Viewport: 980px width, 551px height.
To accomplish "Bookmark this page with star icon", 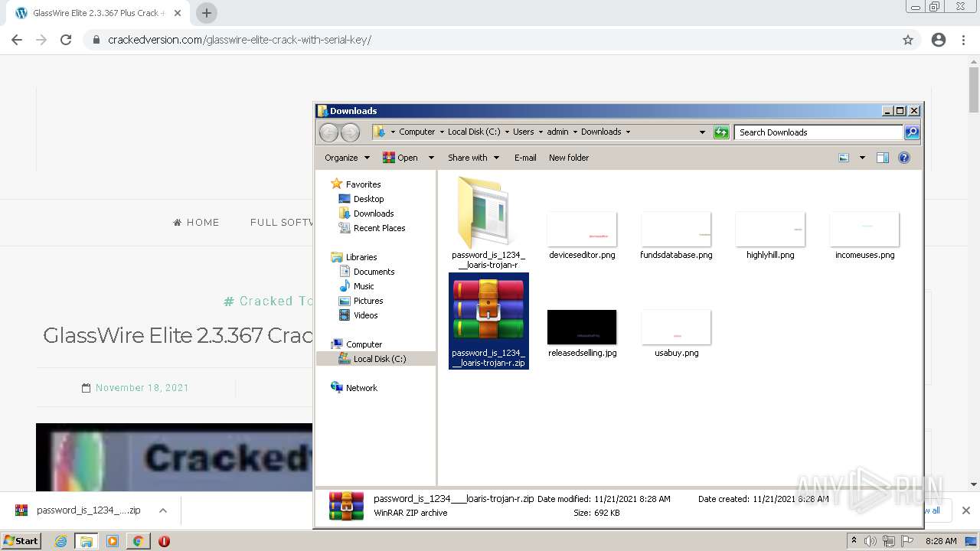I will tap(908, 40).
